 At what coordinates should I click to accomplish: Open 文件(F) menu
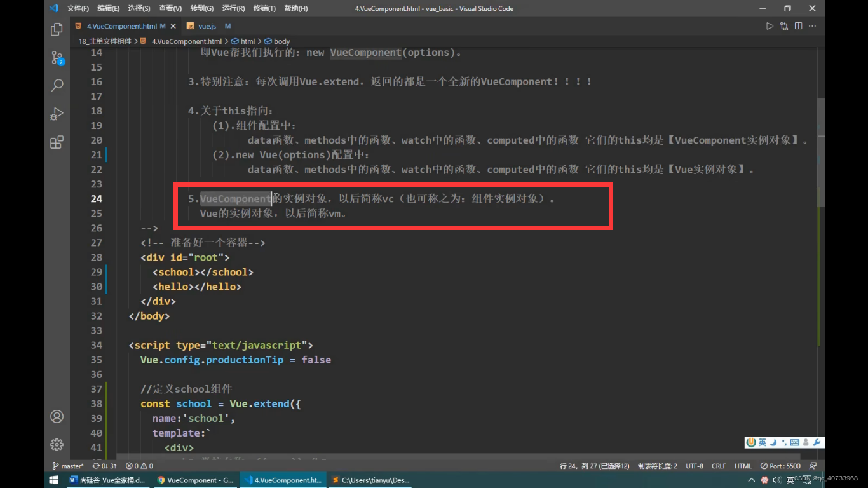tap(78, 8)
